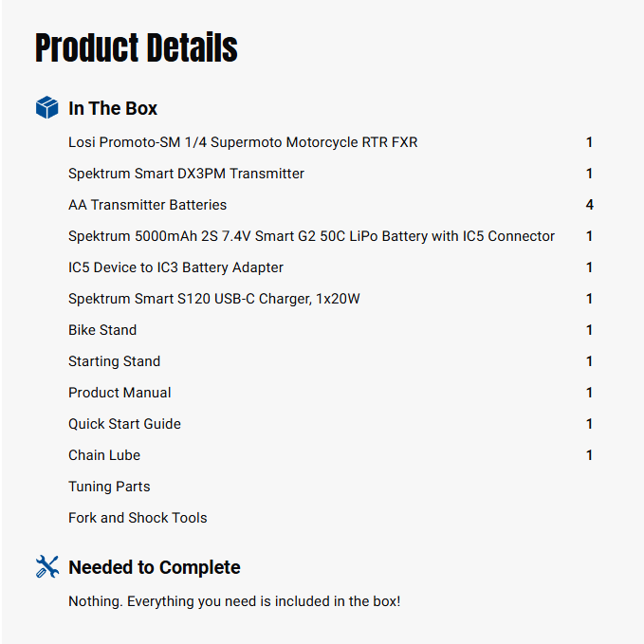Click the Product Details heading
Image resolution: width=644 pixels, height=644 pixels.
point(137,47)
